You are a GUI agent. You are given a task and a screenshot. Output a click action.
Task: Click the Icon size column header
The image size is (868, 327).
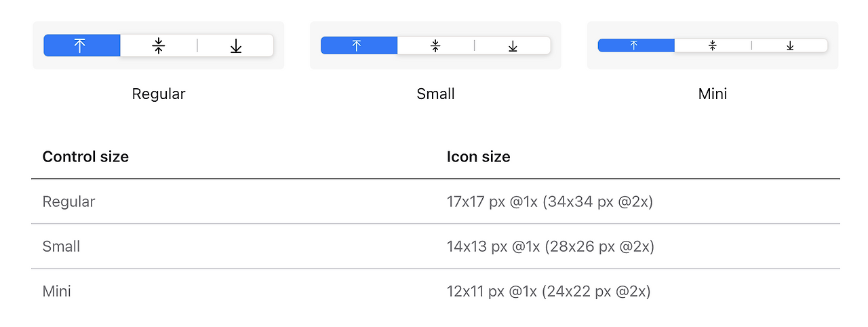point(478,157)
